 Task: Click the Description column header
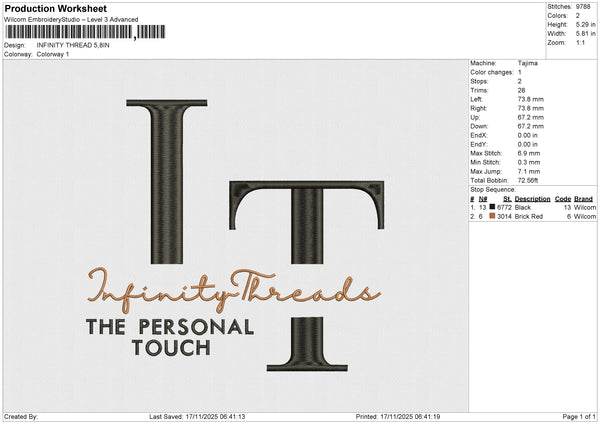[532, 199]
